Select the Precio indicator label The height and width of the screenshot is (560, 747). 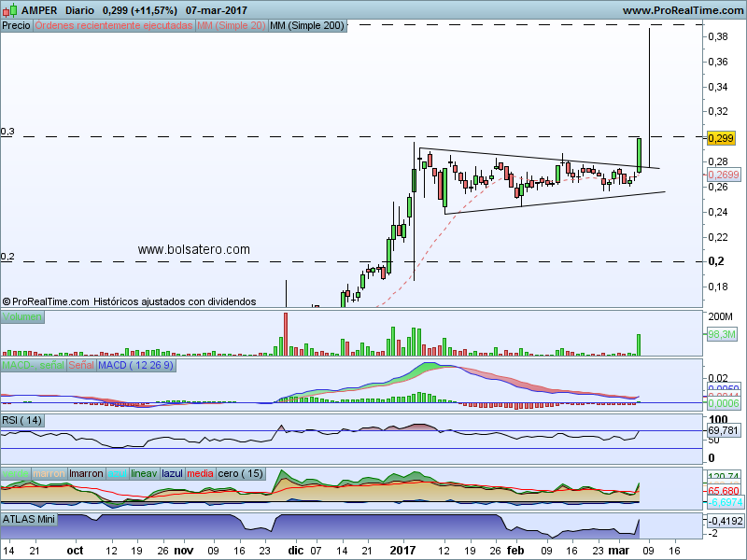click(x=16, y=26)
